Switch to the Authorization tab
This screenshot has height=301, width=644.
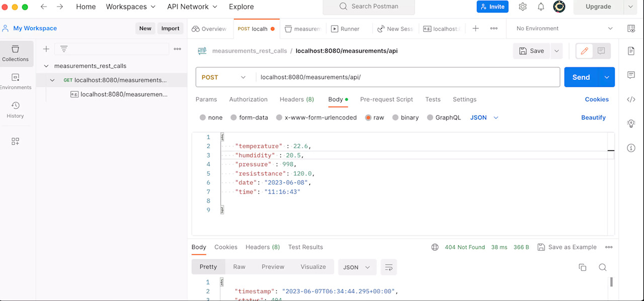(x=248, y=99)
